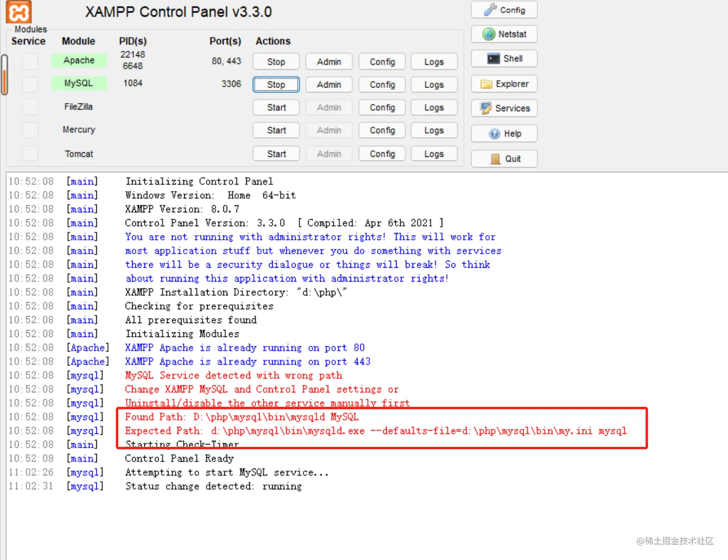Click the XAMPP logo icon
This screenshot has height=560, width=728.
19,12
